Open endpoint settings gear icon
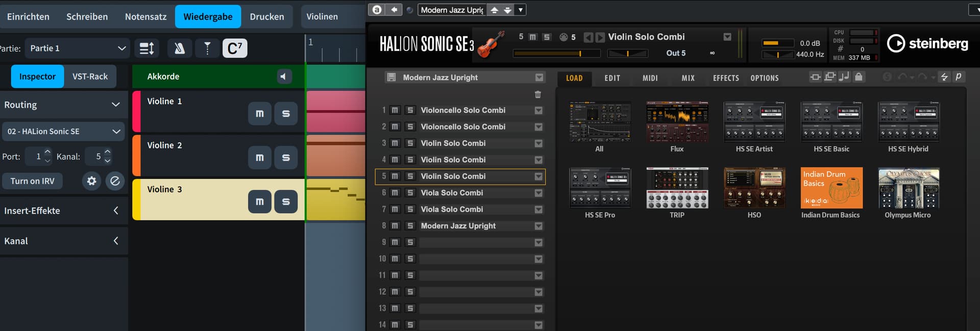 92,181
